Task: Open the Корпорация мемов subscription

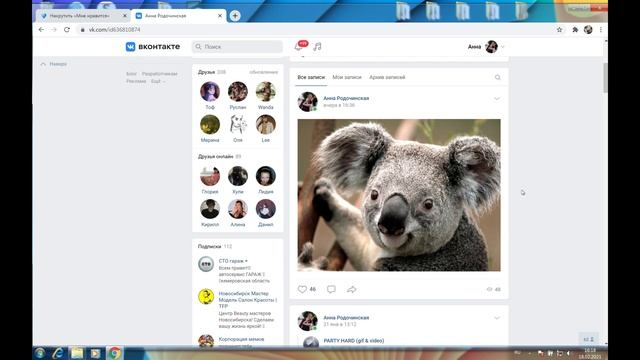Action: (241, 339)
